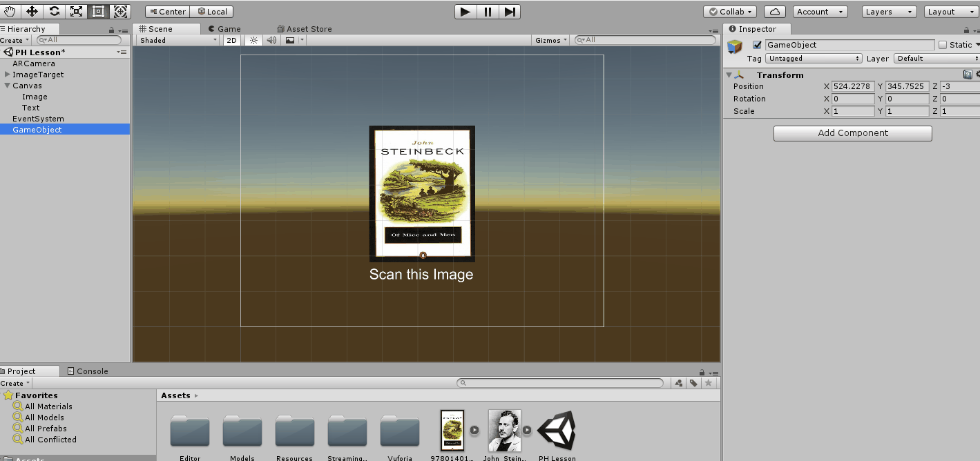Select the Scale tool
The height and width of the screenshot is (461, 980).
click(x=76, y=11)
